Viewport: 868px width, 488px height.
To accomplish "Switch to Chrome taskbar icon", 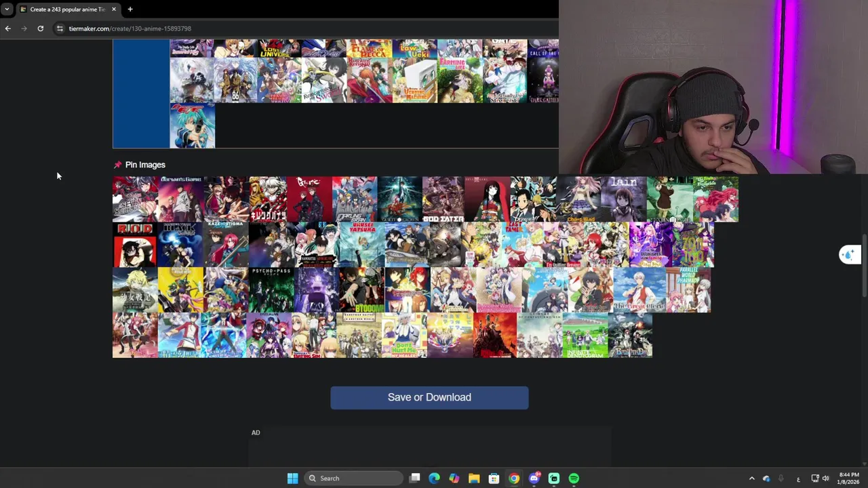I will click(514, 479).
